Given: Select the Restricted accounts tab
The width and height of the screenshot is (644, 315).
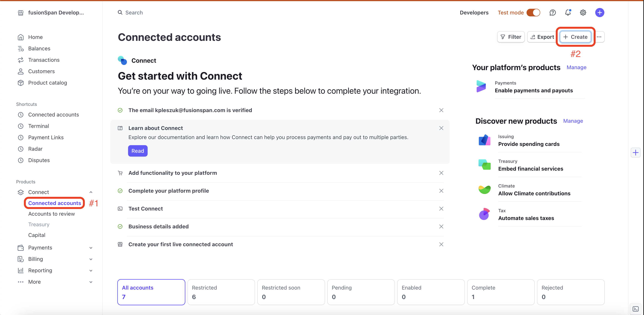Looking at the screenshot, I should [x=221, y=292].
